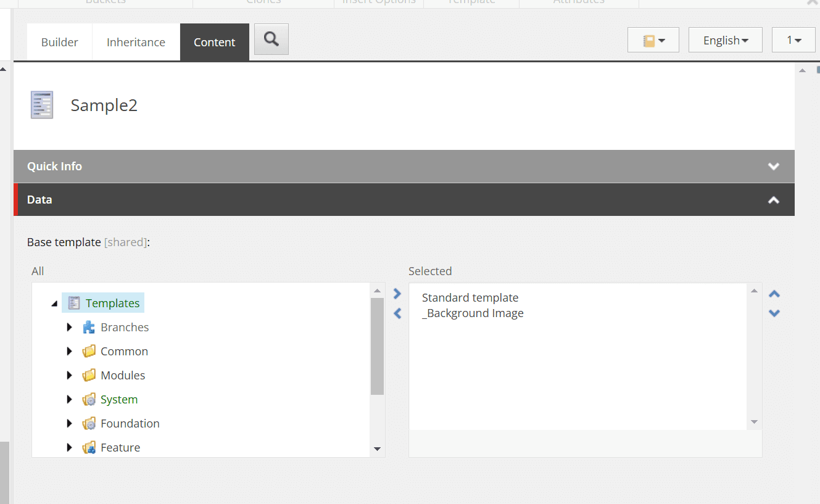Select the Foundation tree item

click(130, 423)
